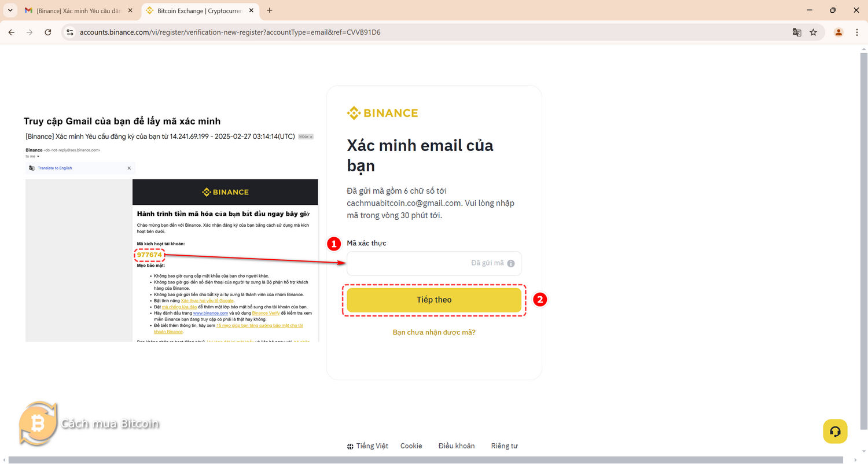Click the Inbox label on the email subject
Image resolution: width=868 pixels, height=464 pixels.
coord(306,137)
